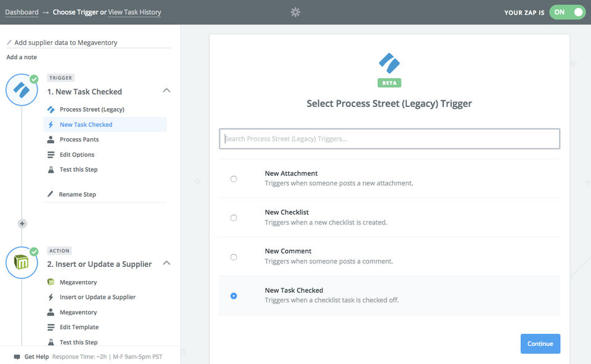The image size is (591, 364).
Task: Focus the Search Process Street Triggers field
Action: (x=390, y=138)
